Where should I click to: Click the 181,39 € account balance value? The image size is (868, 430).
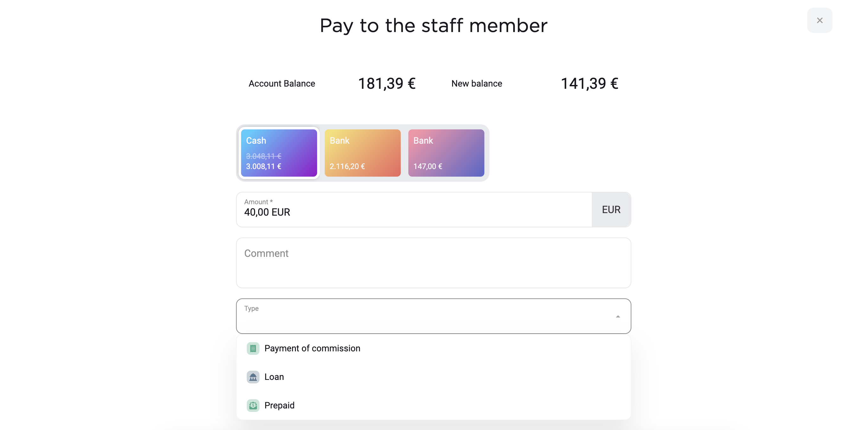(386, 83)
